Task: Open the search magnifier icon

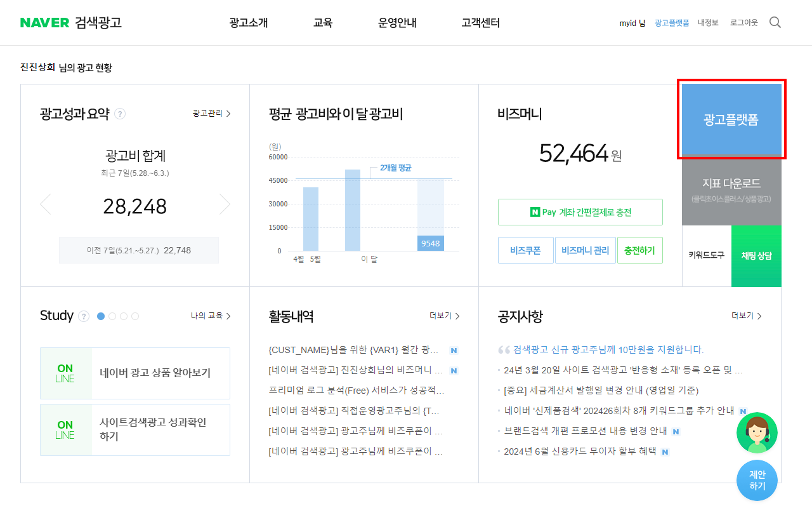Action: (x=775, y=22)
